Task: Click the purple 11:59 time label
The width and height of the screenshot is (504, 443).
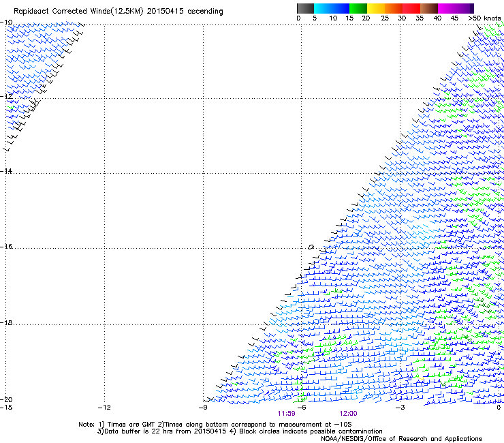Action: click(286, 414)
